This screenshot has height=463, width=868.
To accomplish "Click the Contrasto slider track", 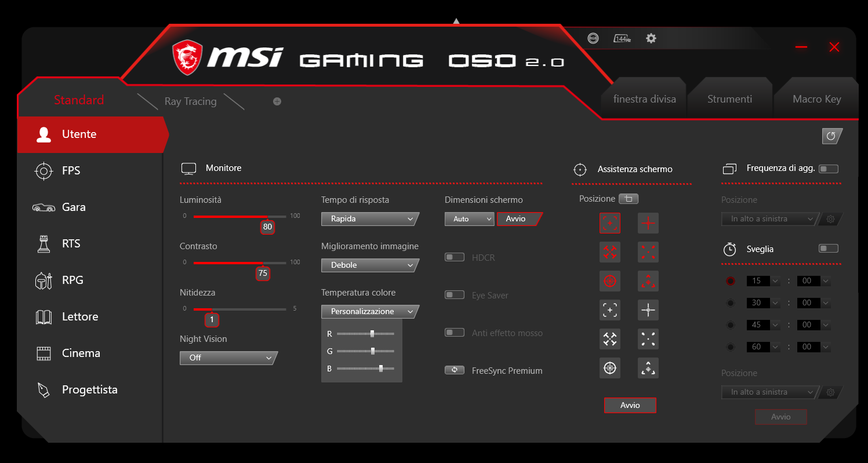I will coord(239,263).
